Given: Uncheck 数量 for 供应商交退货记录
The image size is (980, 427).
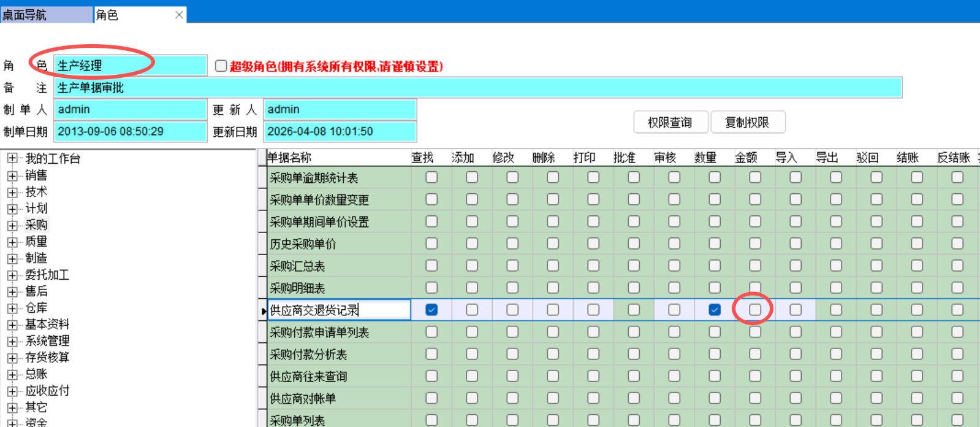Looking at the screenshot, I should [x=715, y=310].
